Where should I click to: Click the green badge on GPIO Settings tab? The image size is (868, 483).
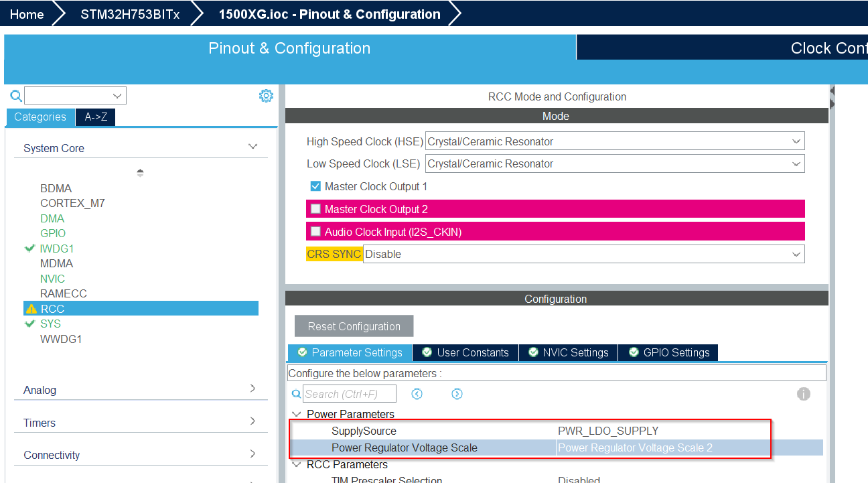coord(633,352)
